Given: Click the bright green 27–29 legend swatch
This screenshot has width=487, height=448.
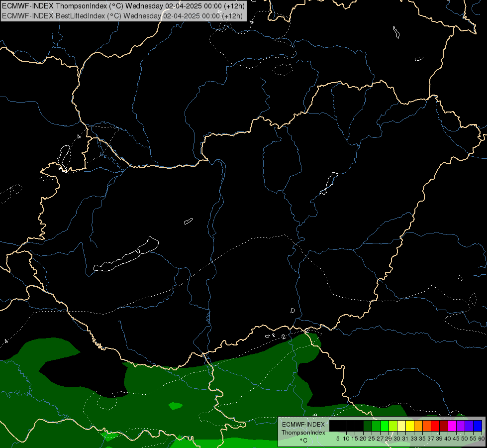Looking at the screenshot, I should pyautogui.click(x=385, y=426).
